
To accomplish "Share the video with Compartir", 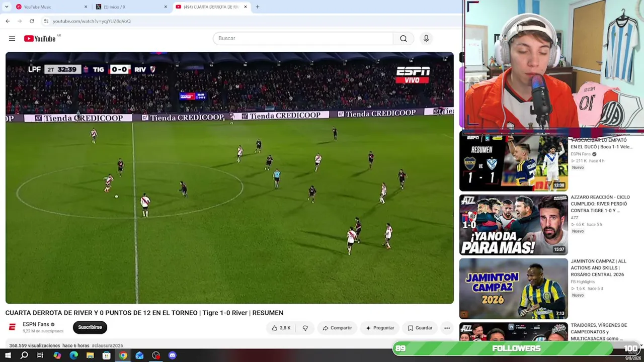I will (337, 328).
